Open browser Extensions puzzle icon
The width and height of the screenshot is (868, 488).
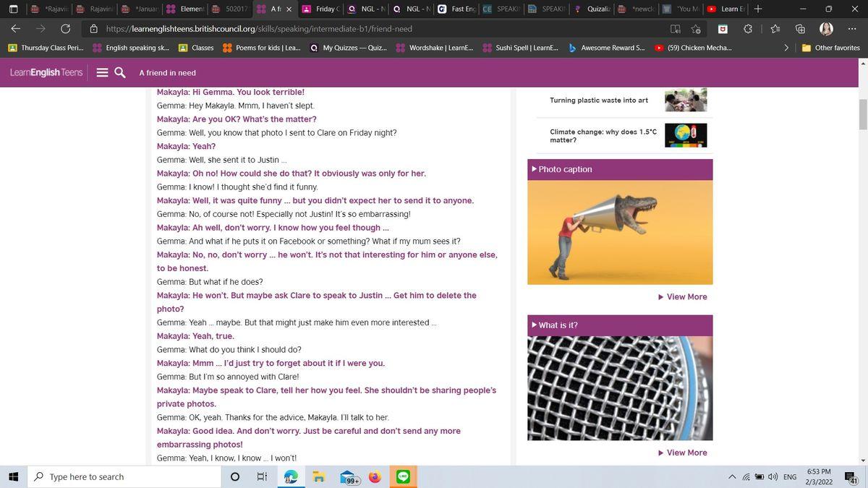(x=748, y=29)
